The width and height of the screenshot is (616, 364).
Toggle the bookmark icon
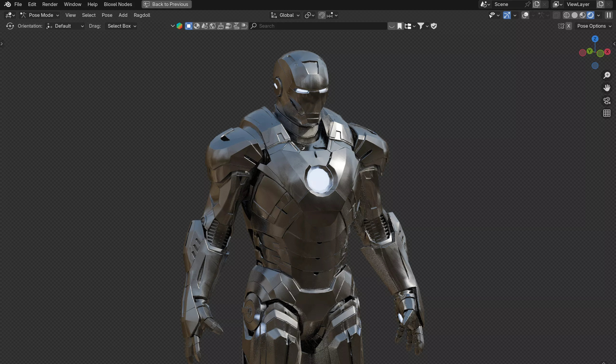[x=400, y=26]
